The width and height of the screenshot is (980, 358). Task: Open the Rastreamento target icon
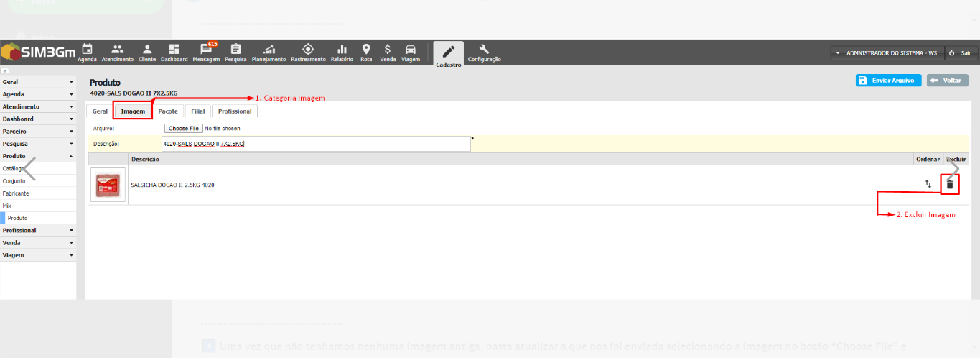point(308,50)
